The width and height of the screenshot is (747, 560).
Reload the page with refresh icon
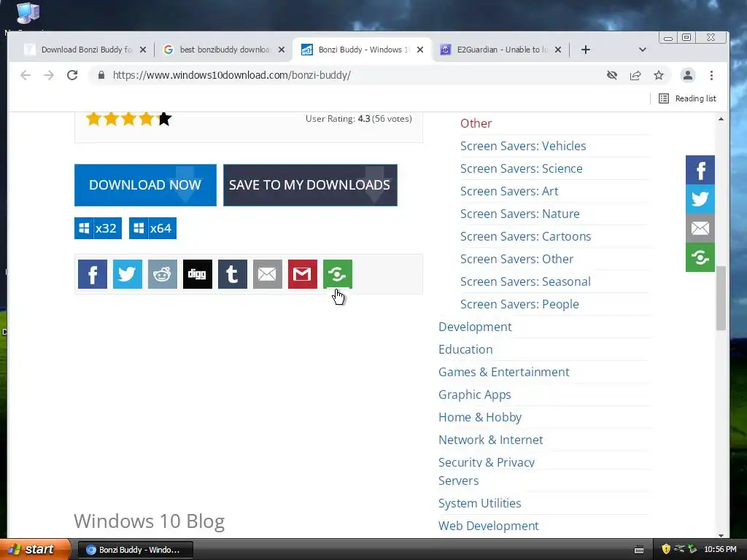tap(72, 75)
